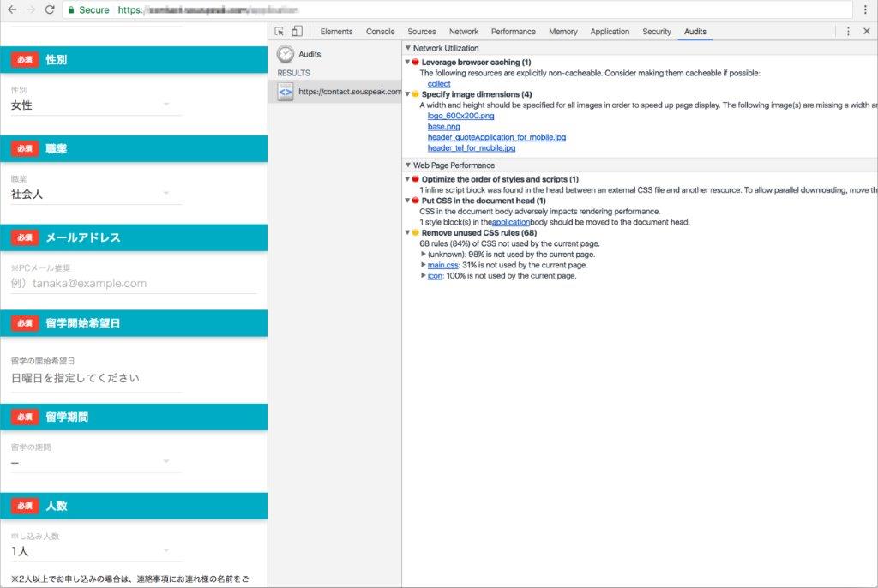The width and height of the screenshot is (878, 588).
Task: Collapse the Web Page Performance section
Action: pos(407,165)
